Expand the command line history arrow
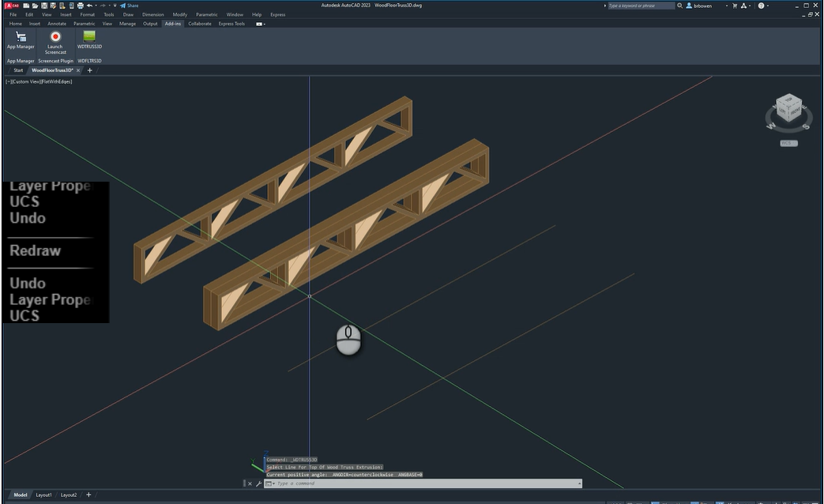824x504 pixels. click(579, 483)
